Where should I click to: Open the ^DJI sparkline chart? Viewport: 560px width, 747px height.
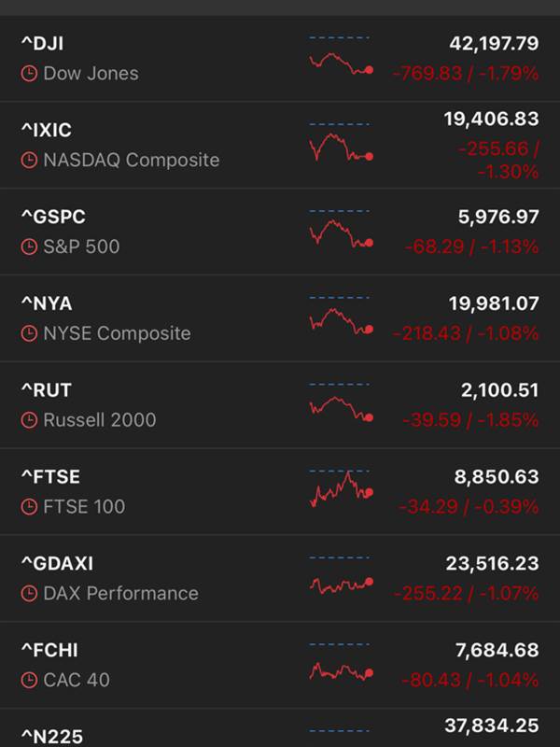click(x=341, y=56)
